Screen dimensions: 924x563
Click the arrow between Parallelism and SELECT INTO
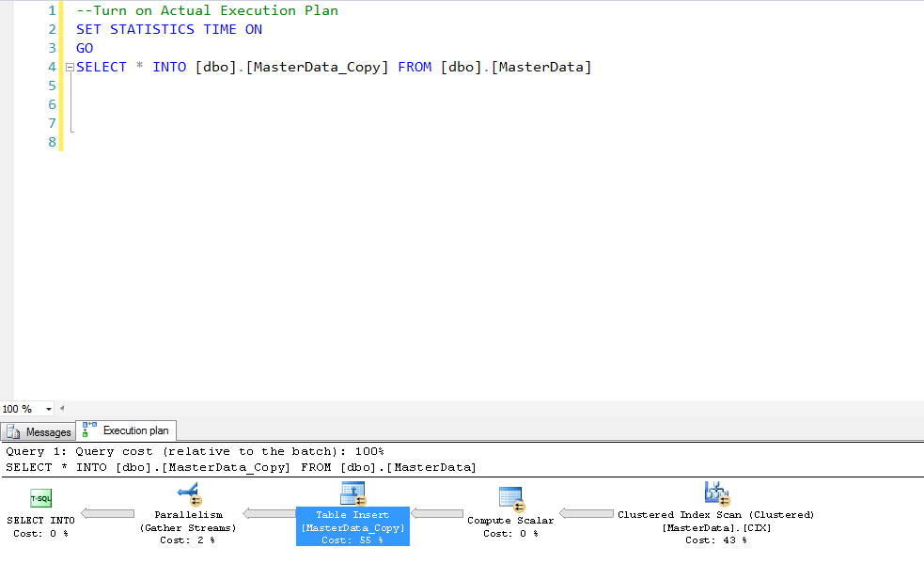107,513
